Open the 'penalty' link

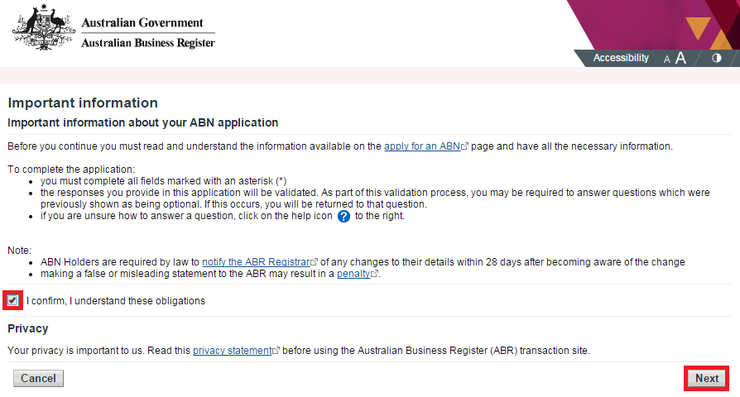click(353, 274)
